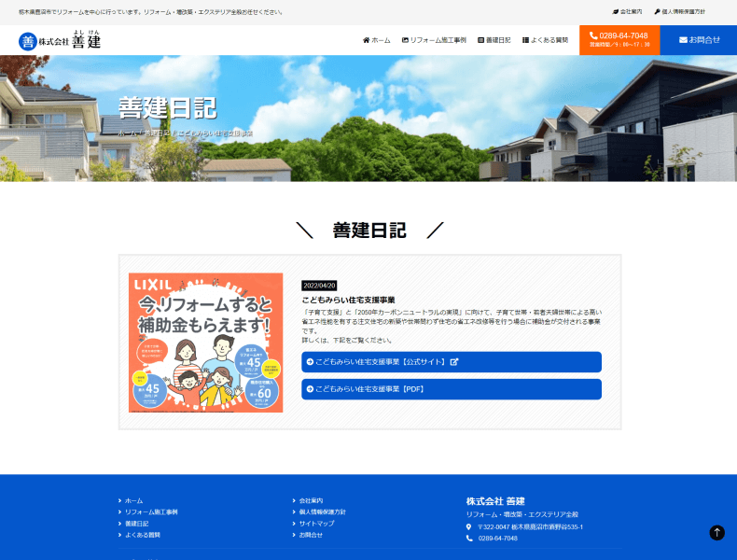
Task: Open こどもみらい住宅支援事業【PDF】 button
Action: (452, 389)
